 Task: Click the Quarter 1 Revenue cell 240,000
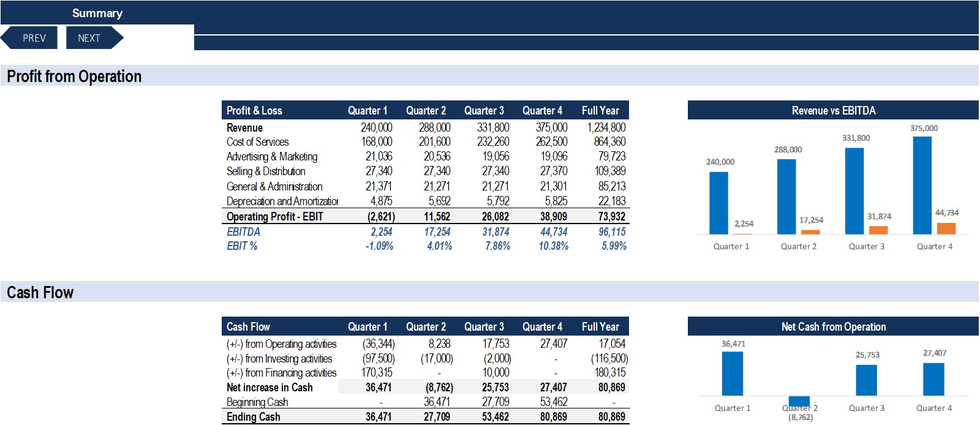tap(376, 127)
